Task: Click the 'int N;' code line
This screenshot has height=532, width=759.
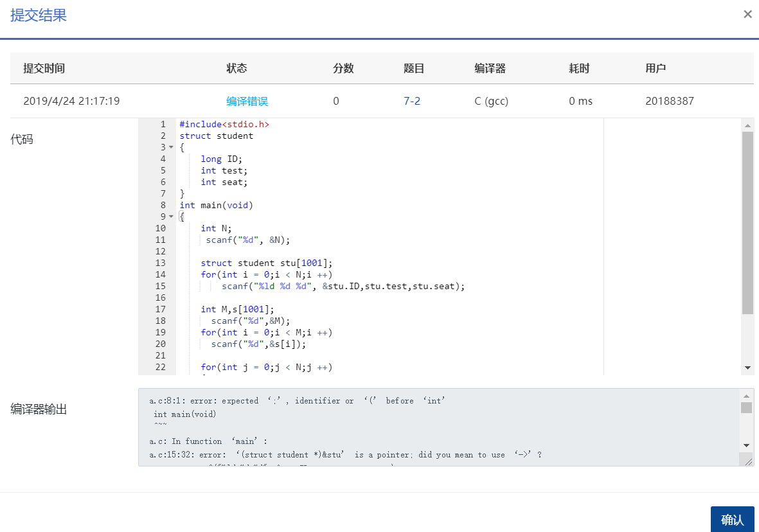Action: point(217,229)
